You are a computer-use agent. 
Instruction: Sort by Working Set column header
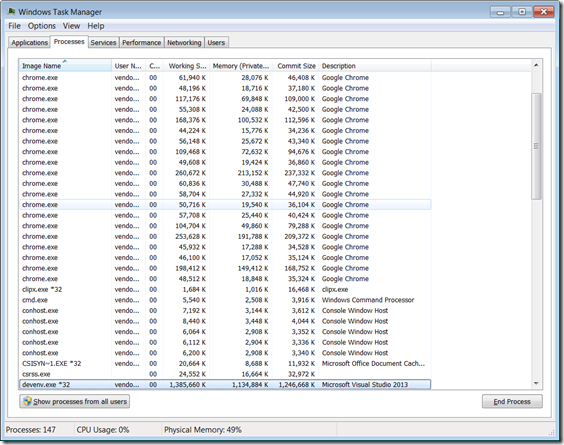click(x=186, y=66)
